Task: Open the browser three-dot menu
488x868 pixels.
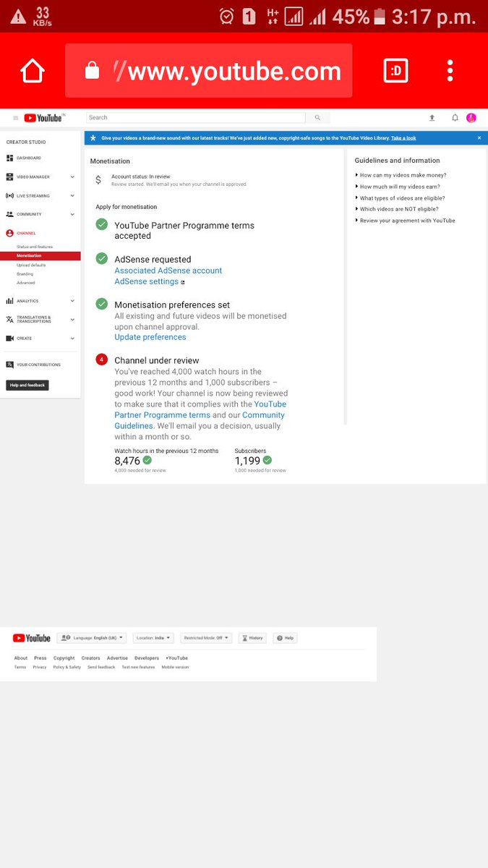Action: 450,71
